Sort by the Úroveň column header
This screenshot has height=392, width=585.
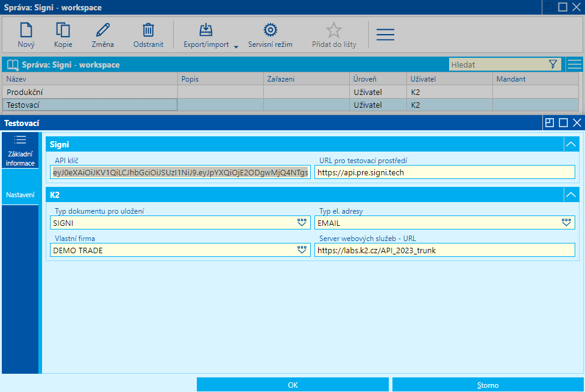pos(378,79)
